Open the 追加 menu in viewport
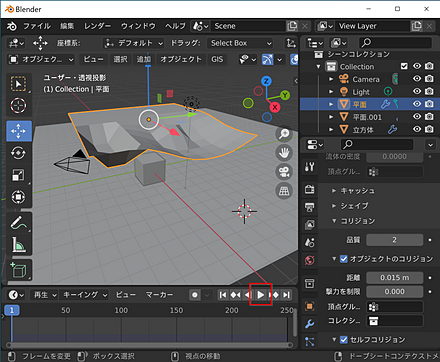This screenshot has height=362, width=440. pos(144,60)
